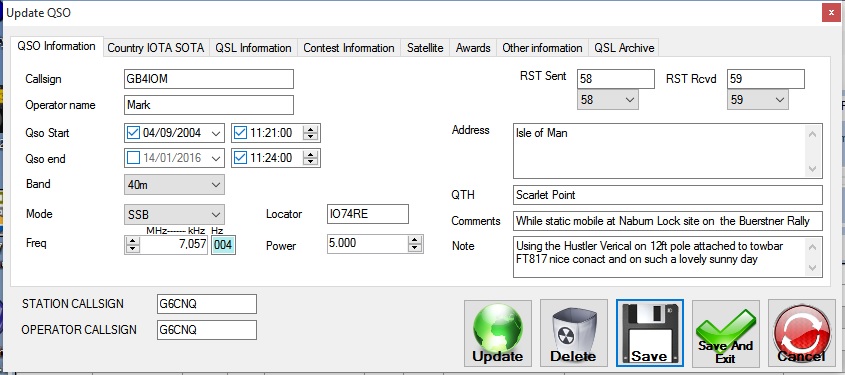Image resolution: width=845 pixels, height=375 pixels.
Task: Click the trash can Delete button
Action: [x=573, y=334]
